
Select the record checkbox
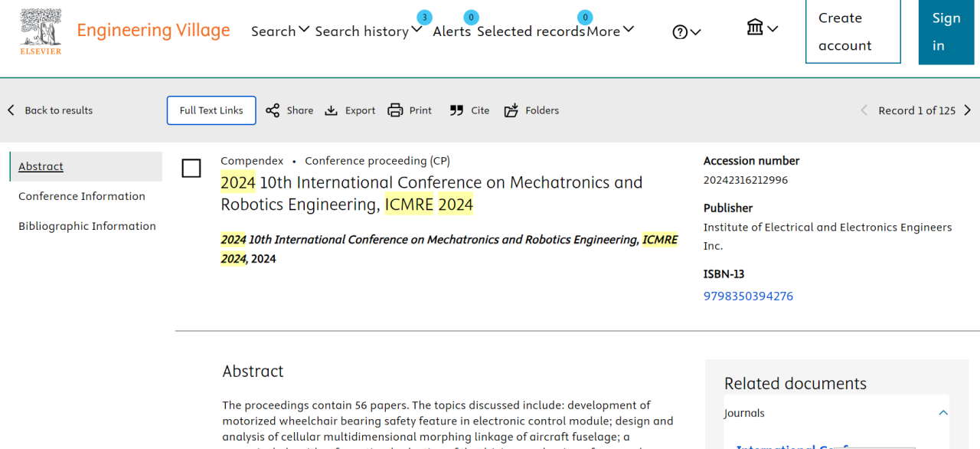[x=191, y=169]
